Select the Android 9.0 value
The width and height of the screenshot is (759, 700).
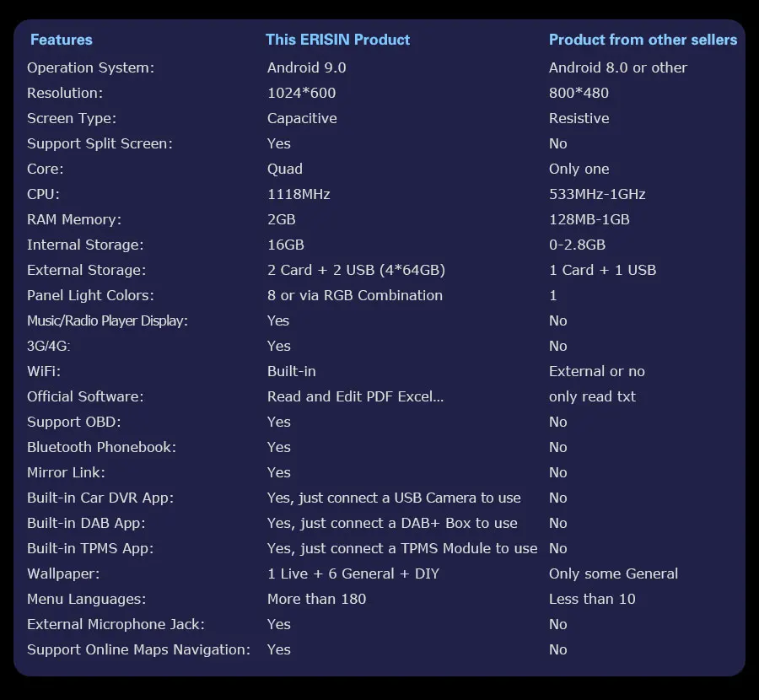pyautogui.click(x=306, y=67)
